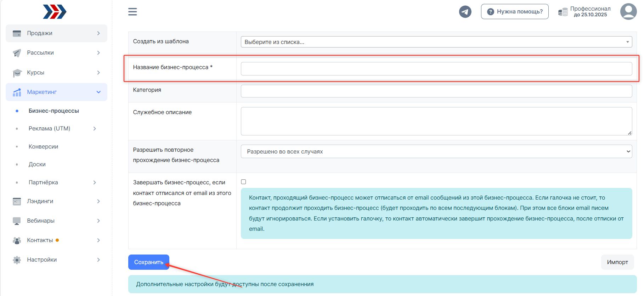The width and height of the screenshot is (644, 296).
Task: Click the user profile avatar
Action: (x=628, y=12)
